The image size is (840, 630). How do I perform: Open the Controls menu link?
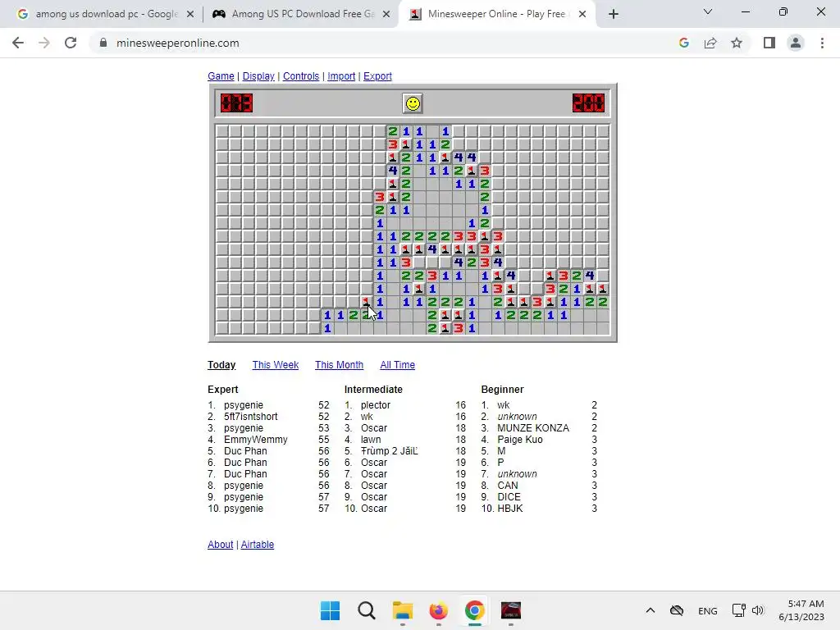(301, 76)
